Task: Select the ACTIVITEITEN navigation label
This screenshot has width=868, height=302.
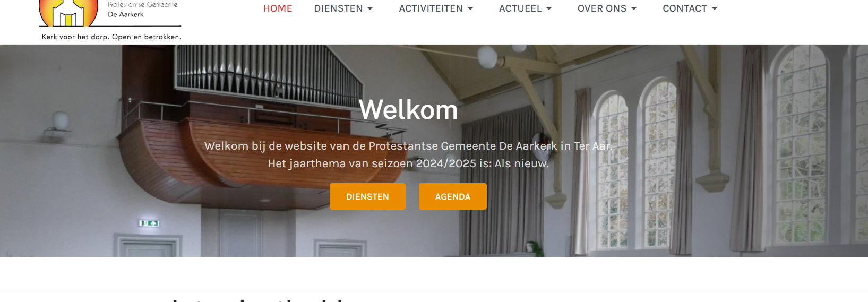Action: point(431,8)
